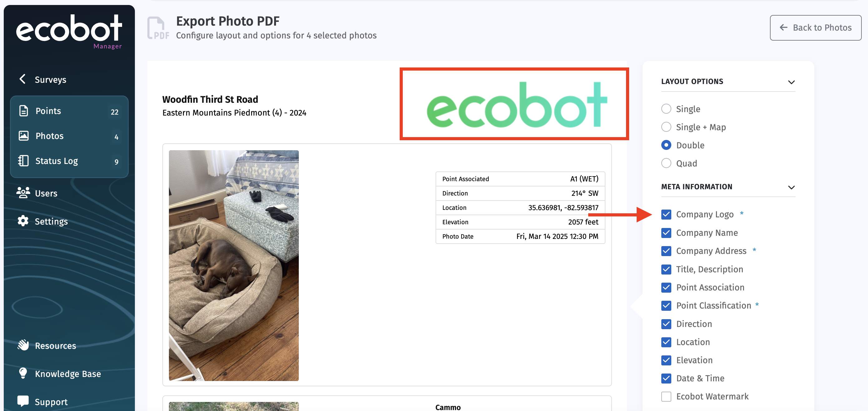
Task: Uncheck the Company Logo checkbox
Action: tap(666, 215)
